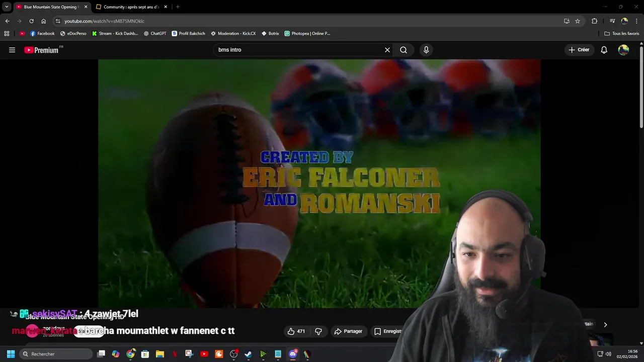Open Photopea Online bookmark
The image size is (644, 362).
click(307, 34)
